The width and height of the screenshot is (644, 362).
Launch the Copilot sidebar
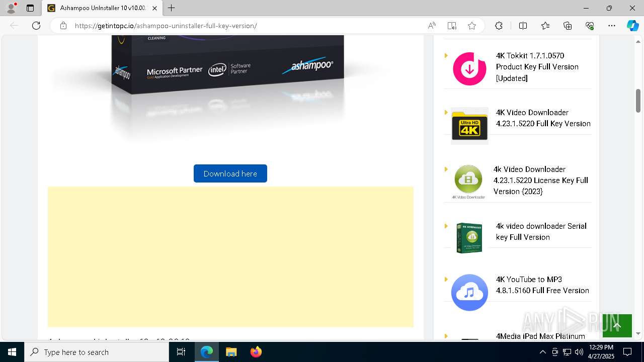coord(632,26)
